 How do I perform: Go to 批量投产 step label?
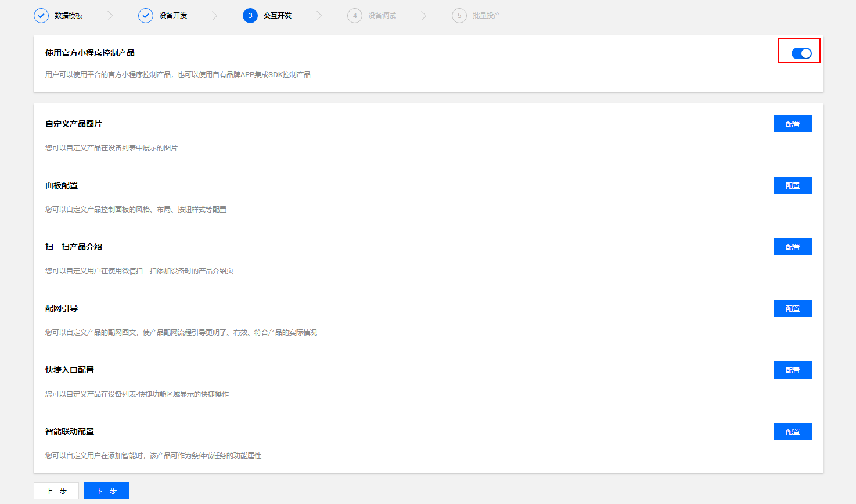coord(486,16)
